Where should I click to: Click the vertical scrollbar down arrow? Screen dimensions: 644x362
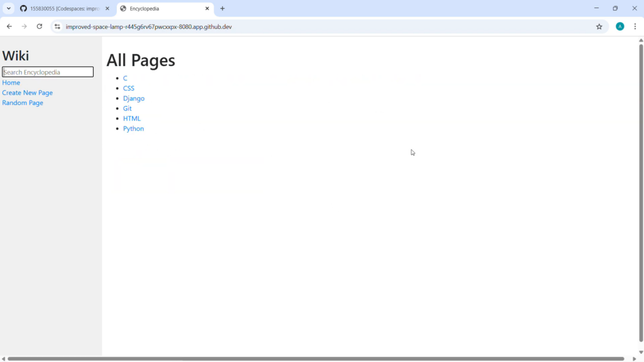coord(640,351)
